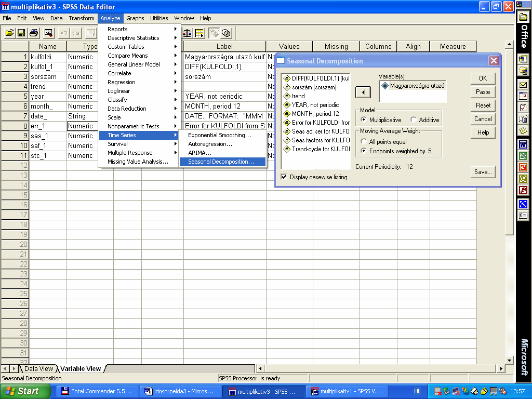Click the Reset button in dialog
Viewport: 532px width, 399px height.
pos(483,105)
